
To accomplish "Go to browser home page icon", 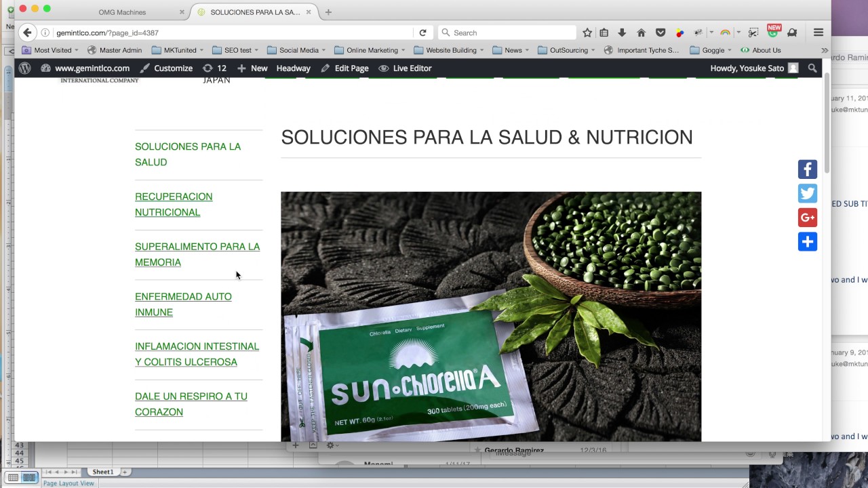I will click(641, 33).
